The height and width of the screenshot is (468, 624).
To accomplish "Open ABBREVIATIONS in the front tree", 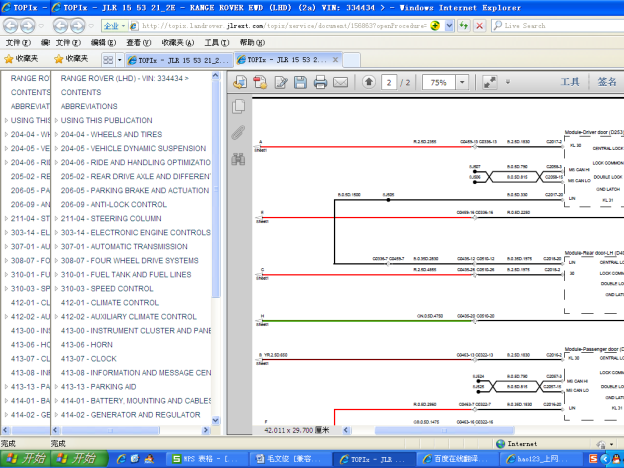I will pos(89,106).
